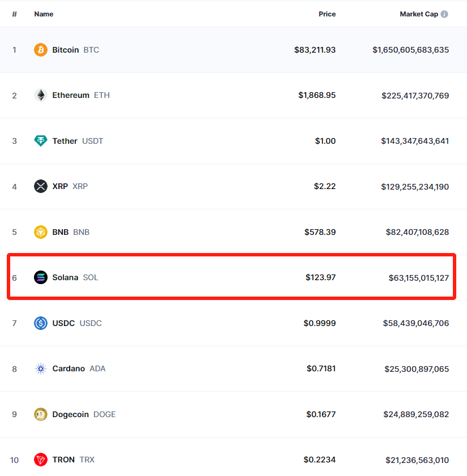Click the BNB yellow logo icon
The image size is (467, 476).
pos(41,232)
